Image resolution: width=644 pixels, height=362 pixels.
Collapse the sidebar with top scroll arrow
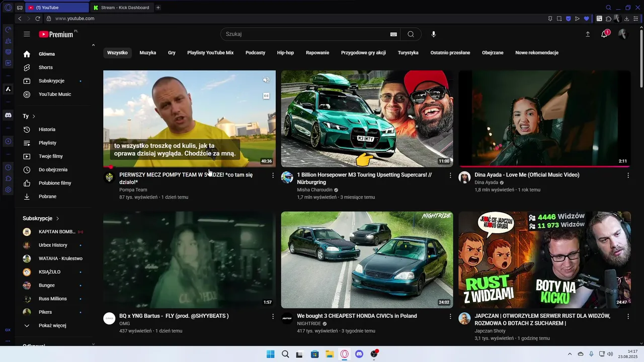click(x=93, y=45)
